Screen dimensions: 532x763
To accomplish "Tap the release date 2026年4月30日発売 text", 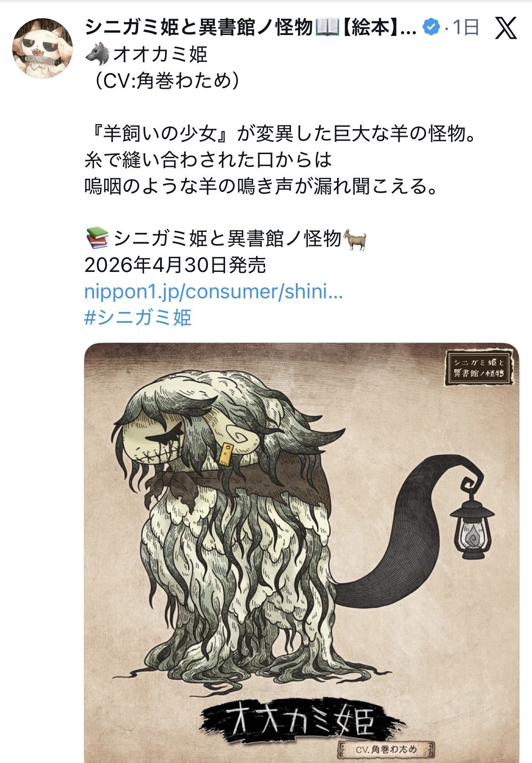I will point(175,265).
